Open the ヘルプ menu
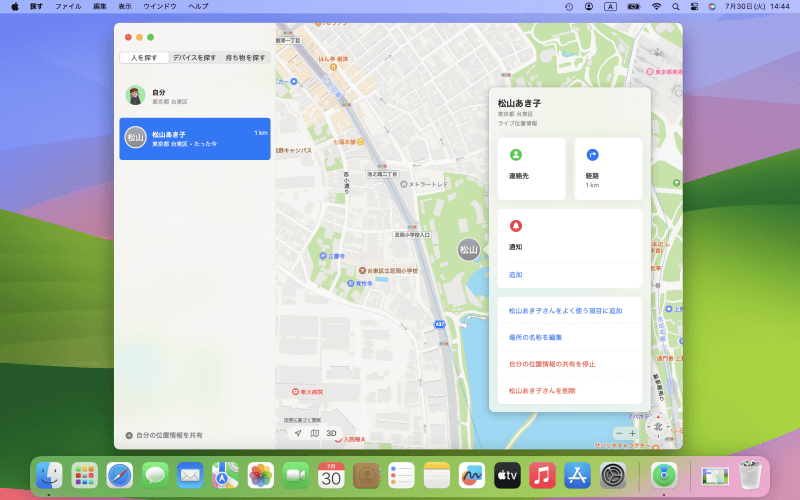 pyautogui.click(x=198, y=7)
